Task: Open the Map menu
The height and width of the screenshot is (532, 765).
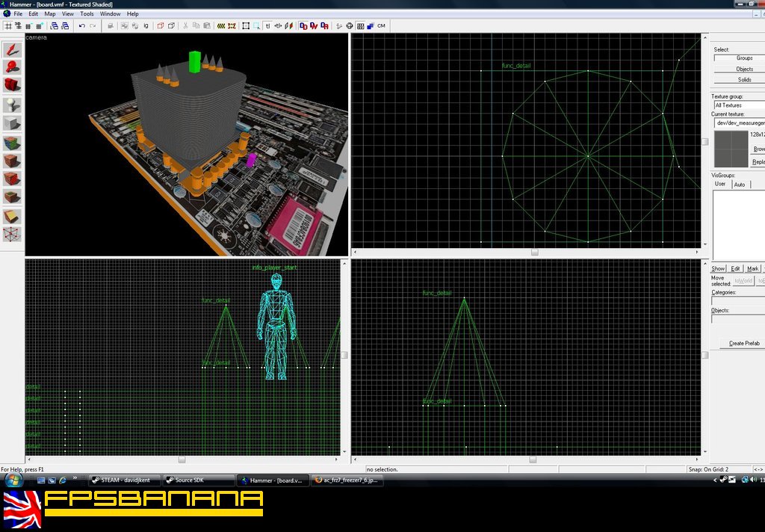Action: [50, 13]
